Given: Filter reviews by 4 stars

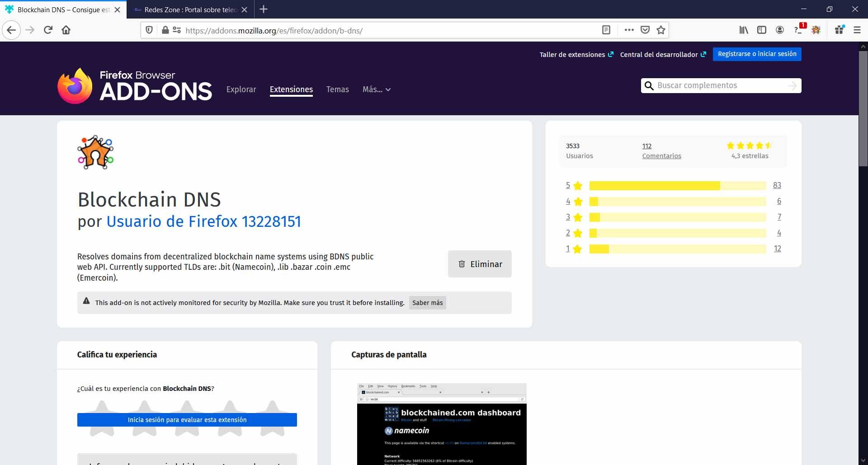Looking at the screenshot, I should pyautogui.click(x=574, y=201).
